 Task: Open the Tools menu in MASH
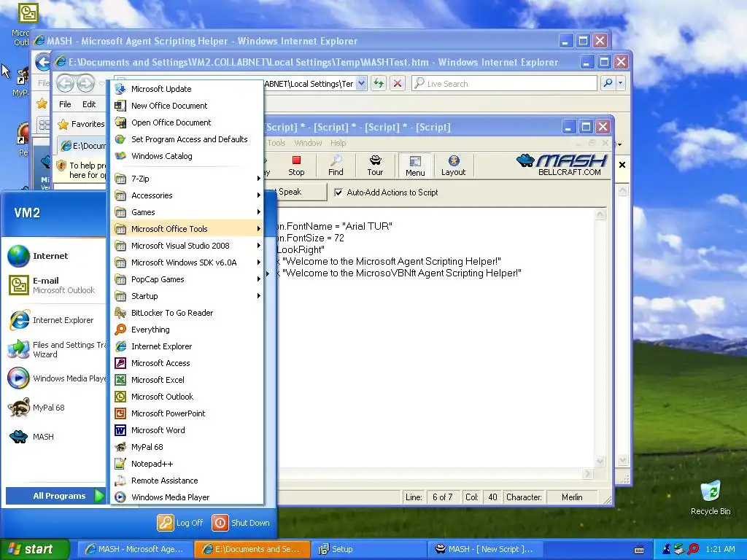pyautogui.click(x=276, y=143)
